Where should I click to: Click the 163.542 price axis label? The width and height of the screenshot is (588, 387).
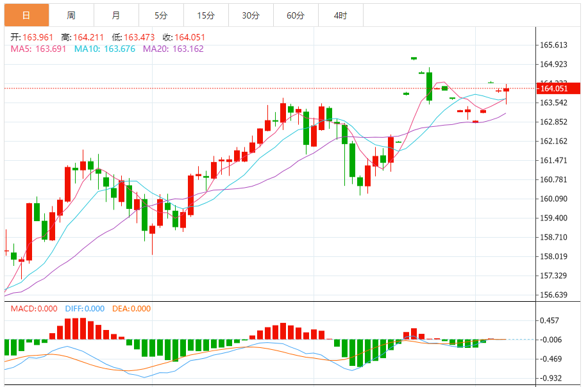point(553,103)
